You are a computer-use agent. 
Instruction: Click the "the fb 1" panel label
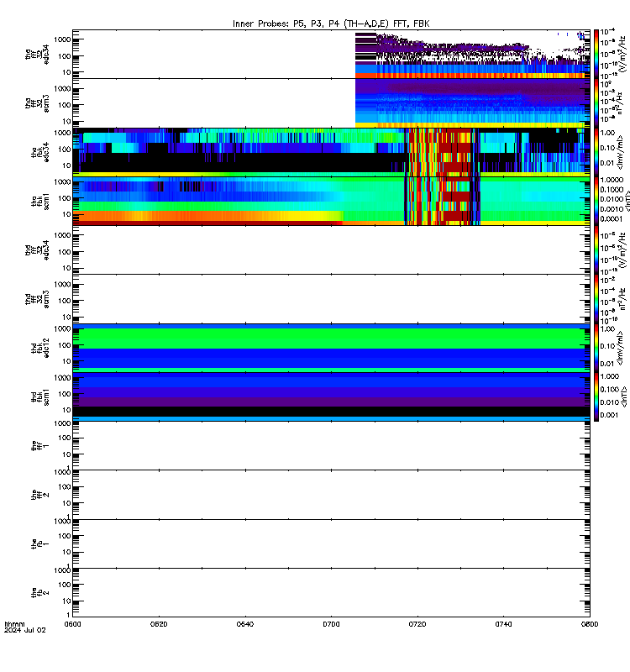40,543
